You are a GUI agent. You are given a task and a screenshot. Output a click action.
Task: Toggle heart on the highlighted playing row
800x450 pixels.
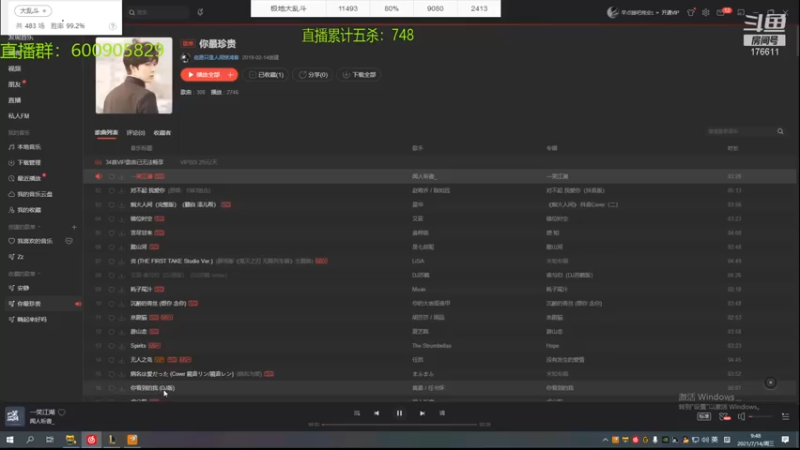(x=111, y=177)
